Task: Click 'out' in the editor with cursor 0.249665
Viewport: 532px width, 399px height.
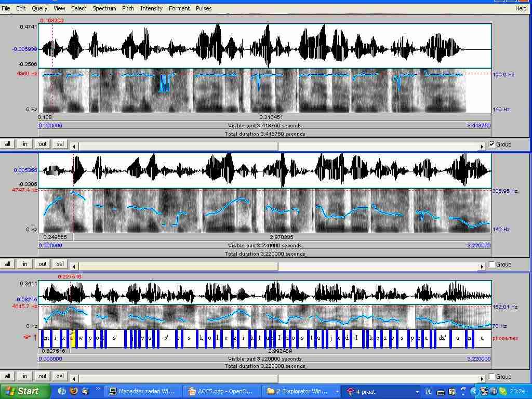Action: [x=43, y=264]
